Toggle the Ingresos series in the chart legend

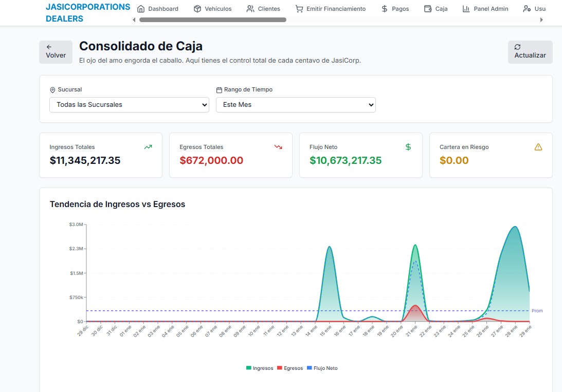pos(260,368)
